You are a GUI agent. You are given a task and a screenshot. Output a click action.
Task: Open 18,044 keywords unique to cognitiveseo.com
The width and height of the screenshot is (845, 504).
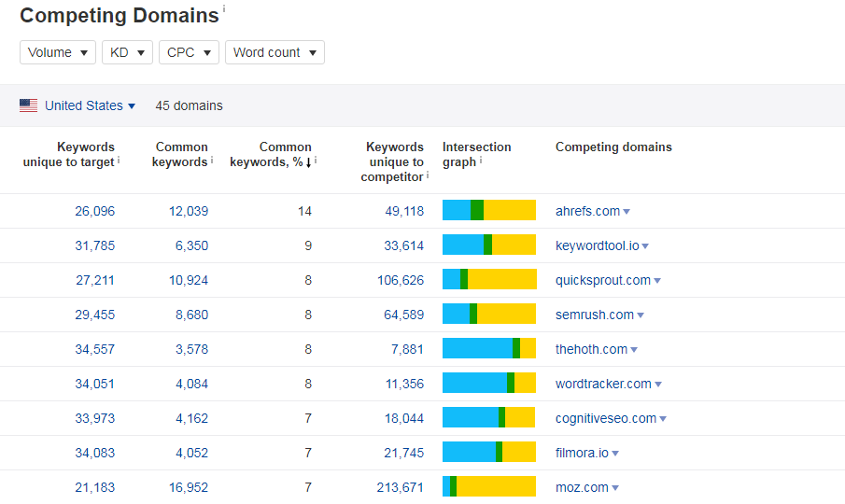pyautogui.click(x=404, y=418)
